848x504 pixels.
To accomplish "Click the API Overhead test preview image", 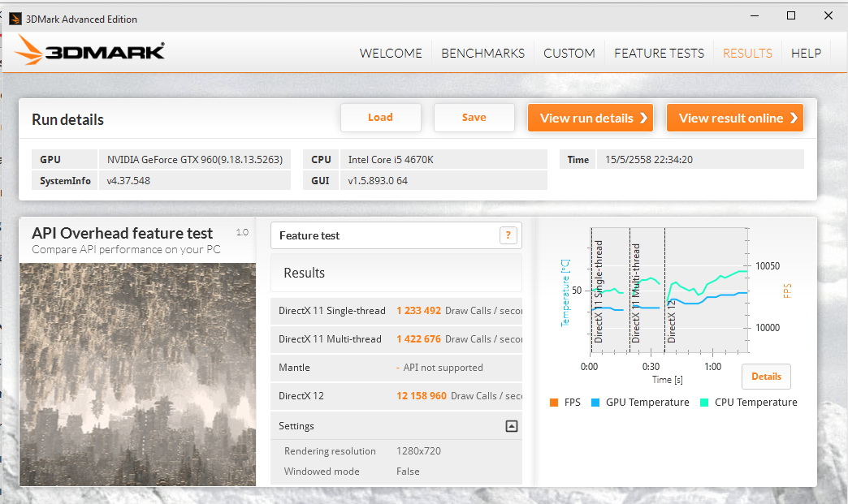I will pos(137,374).
